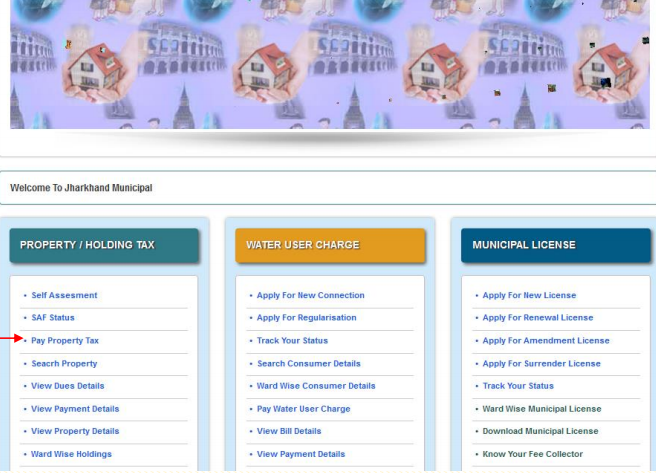Open Ward Wise Consumer Details
The image size is (656, 473).
[x=316, y=386]
